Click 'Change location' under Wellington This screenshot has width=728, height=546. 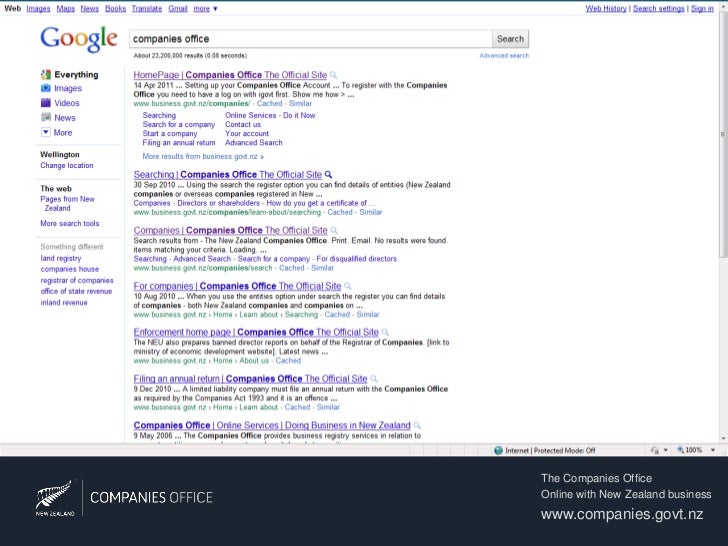pos(67,165)
